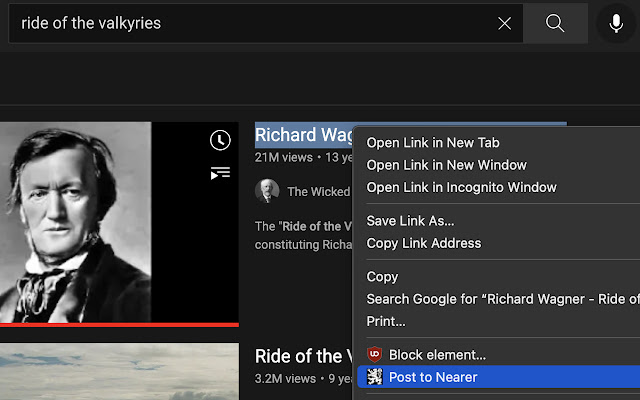
Task: Click the '21M views' text
Action: (x=284, y=158)
